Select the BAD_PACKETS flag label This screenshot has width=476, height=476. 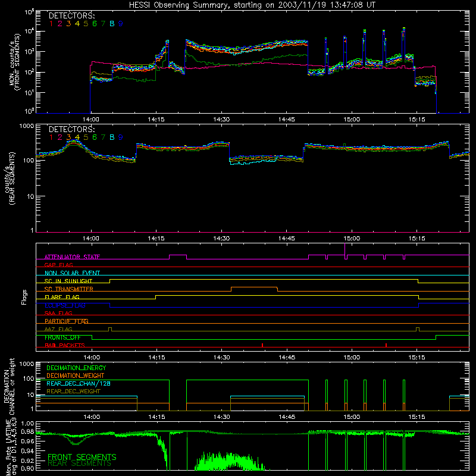[65, 345]
